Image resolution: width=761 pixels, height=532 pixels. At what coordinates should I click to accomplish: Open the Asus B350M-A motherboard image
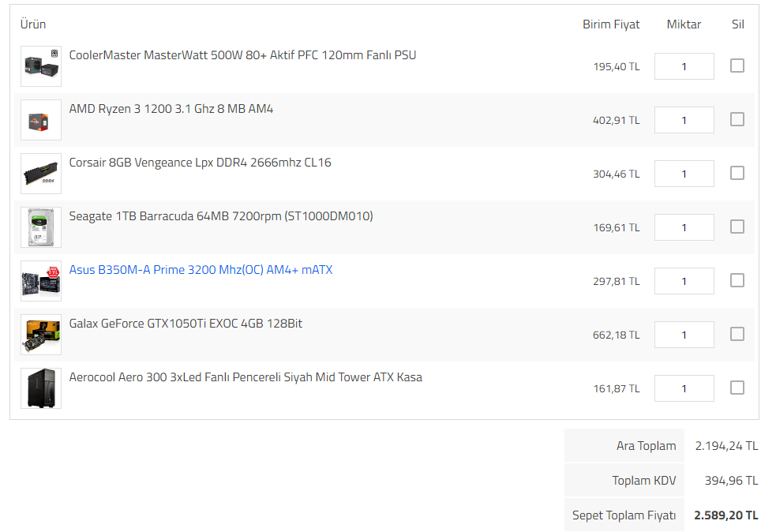pyautogui.click(x=41, y=281)
